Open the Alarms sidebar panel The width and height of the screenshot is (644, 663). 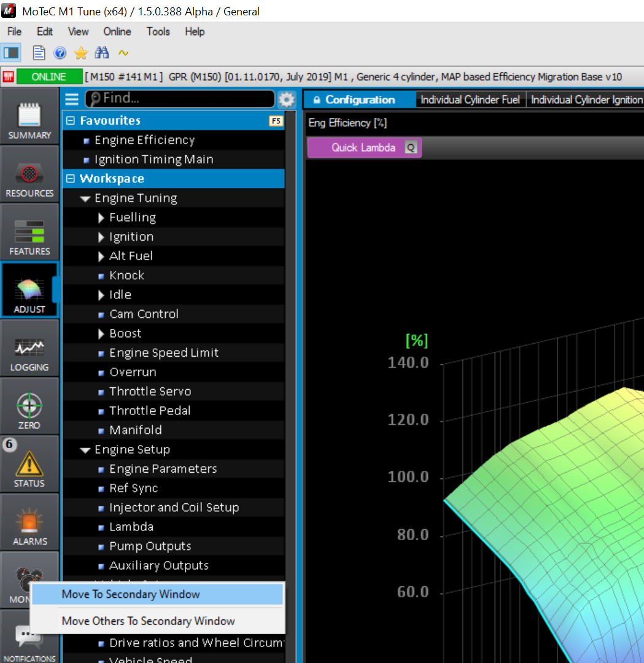[29, 526]
